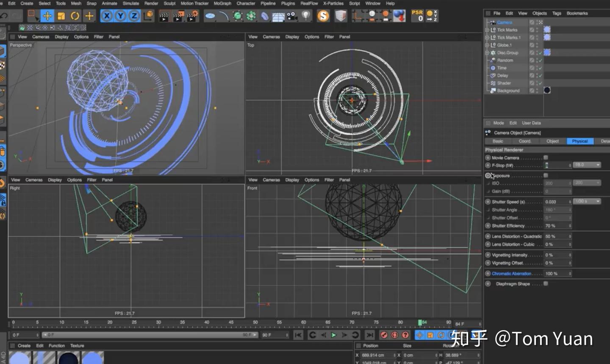Viewport: 610px width, 364px height.
Task: Jump to the start of the animation
Action: pyautogui.click(x=298, y=335)
